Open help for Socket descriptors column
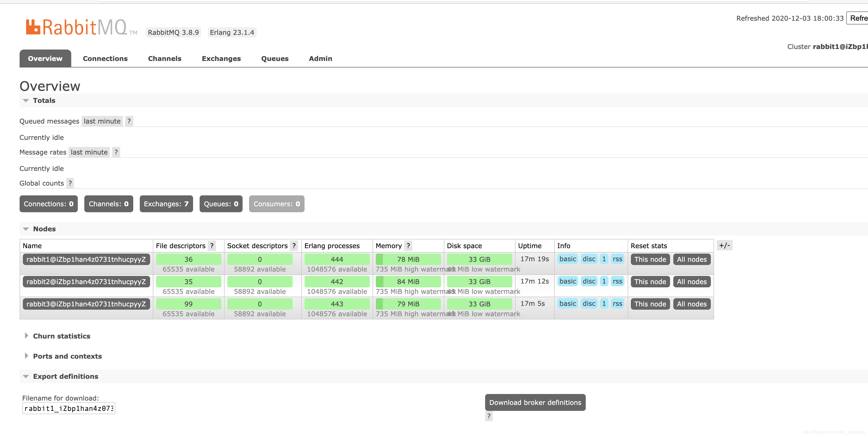Screen dimensions: 868x437 point(294,246)
